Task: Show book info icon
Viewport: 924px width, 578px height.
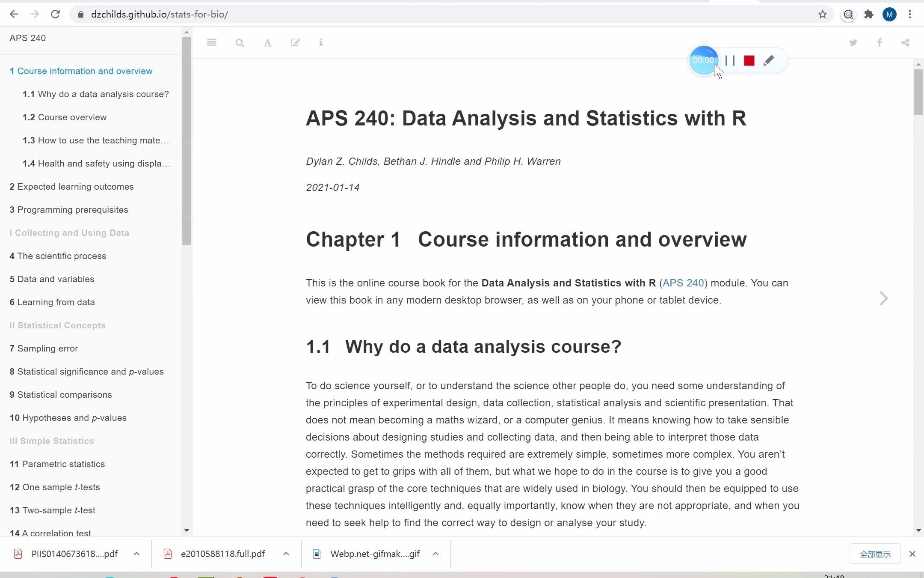Action: pos(321,42)
